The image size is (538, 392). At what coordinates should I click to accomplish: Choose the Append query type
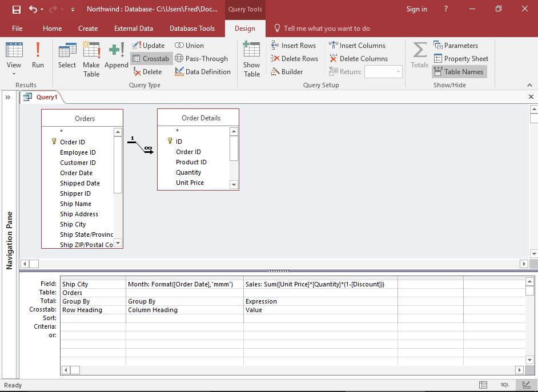click(117, 55)
